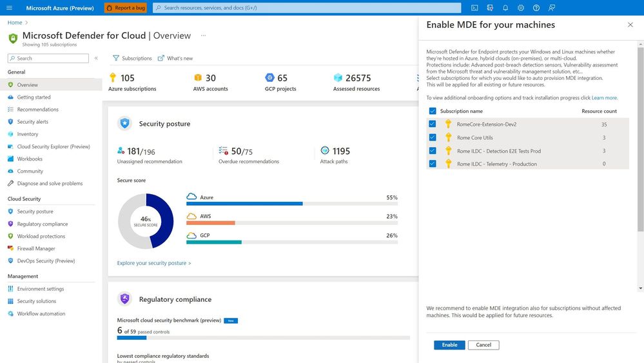Open the Learn more link in MDE panel

point(604,98)
